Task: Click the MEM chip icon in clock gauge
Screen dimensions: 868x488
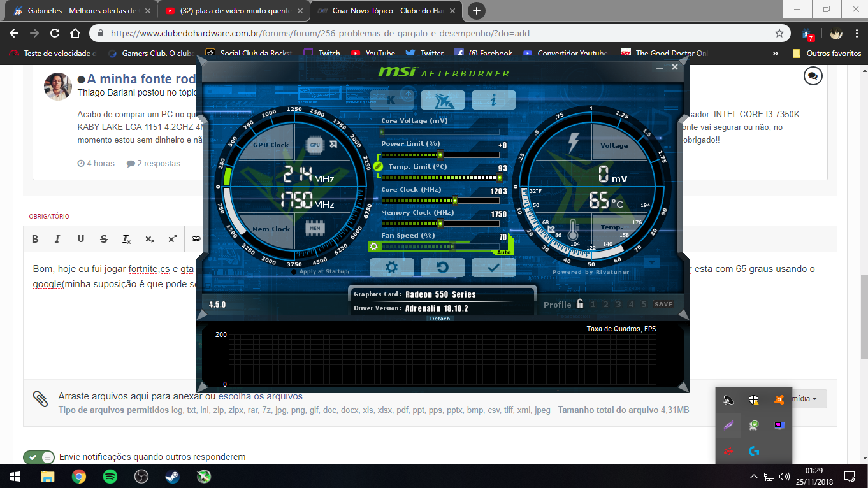Action: [314, 228]
